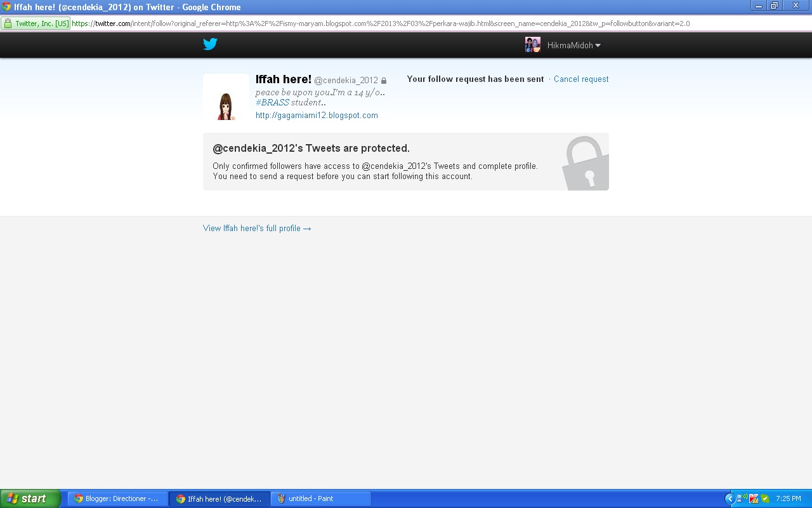Minimize the Chrome window

coord(758,6)
